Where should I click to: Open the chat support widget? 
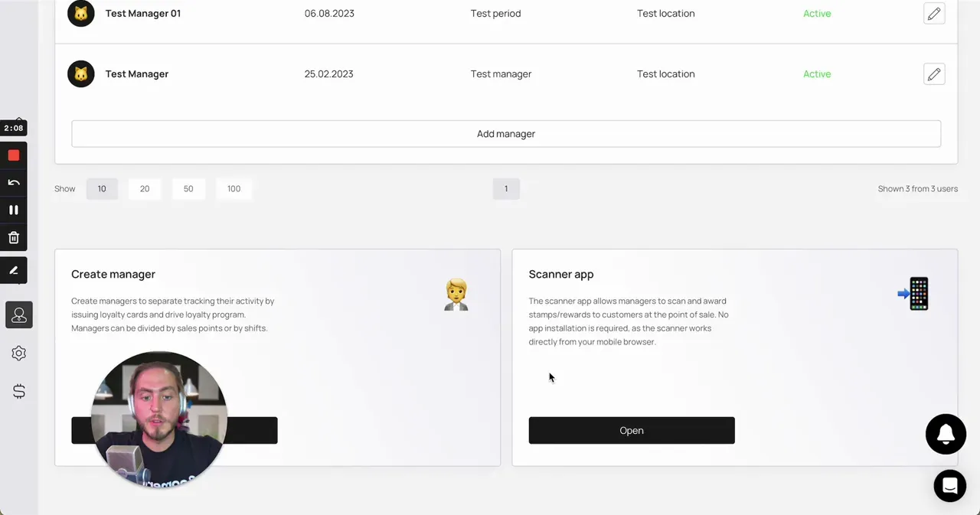click(x=950, y=486)
